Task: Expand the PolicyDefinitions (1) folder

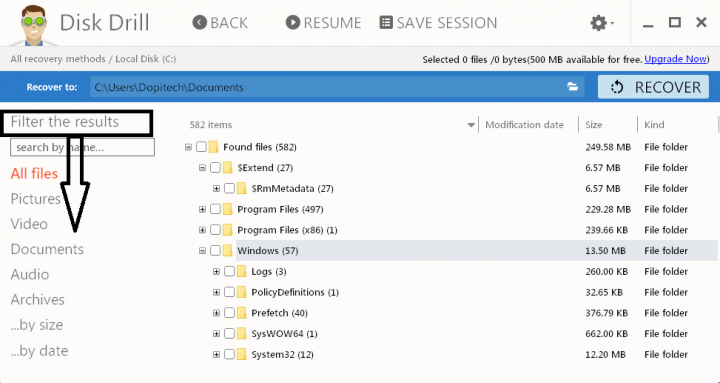Action: [x=216, y=292]
